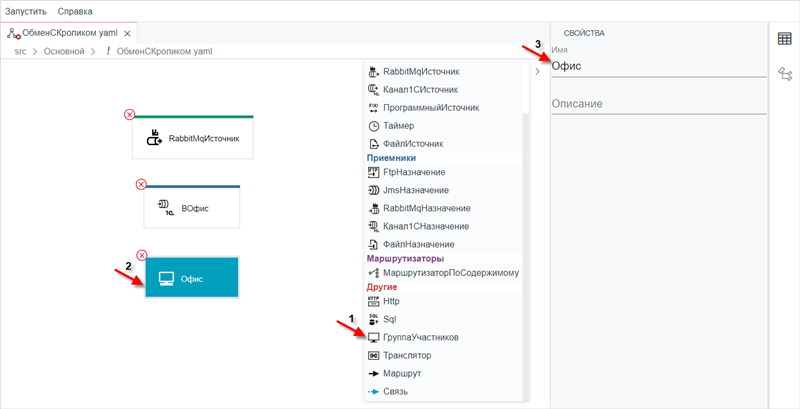Open the route diagram sidebar icon
The height and width of the screenshot is (409, 800).
784,74
